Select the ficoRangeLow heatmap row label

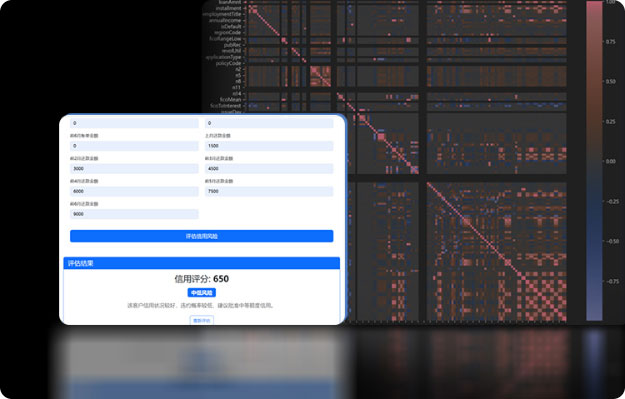(x=225, y=39)
